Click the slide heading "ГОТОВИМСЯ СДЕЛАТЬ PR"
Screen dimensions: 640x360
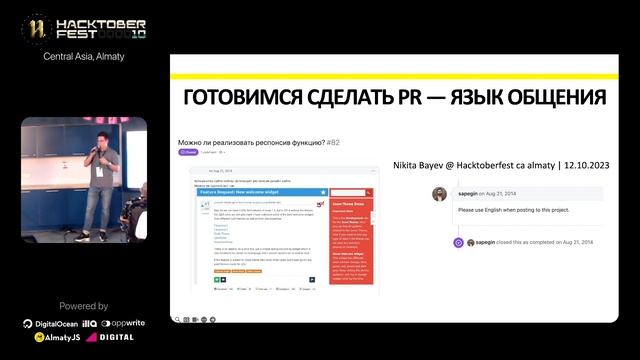coord(303,97)
